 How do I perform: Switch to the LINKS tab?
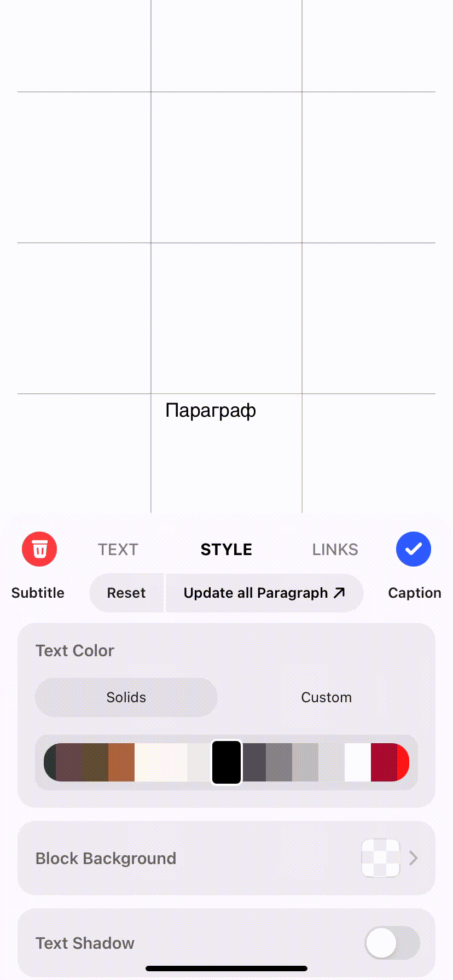tap(335, 550)
